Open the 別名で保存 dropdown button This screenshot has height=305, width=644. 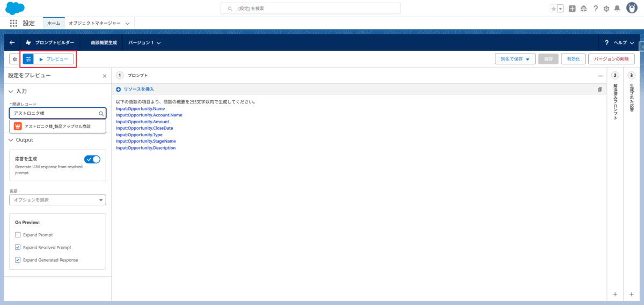pos(515,59)
